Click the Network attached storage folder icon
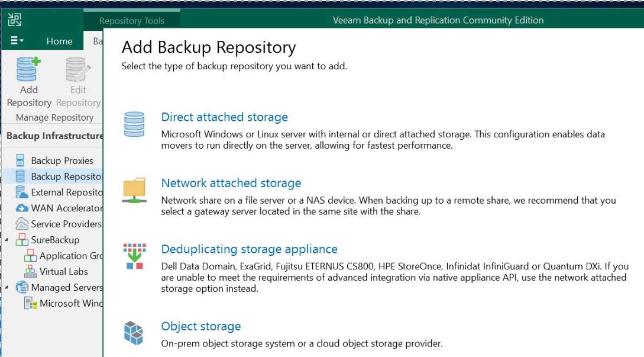644x357 pixels. (134, 191)
